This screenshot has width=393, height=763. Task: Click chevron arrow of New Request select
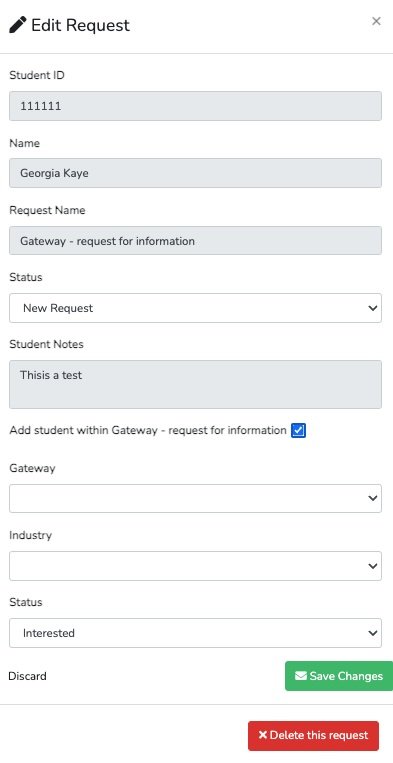[373, 308]
